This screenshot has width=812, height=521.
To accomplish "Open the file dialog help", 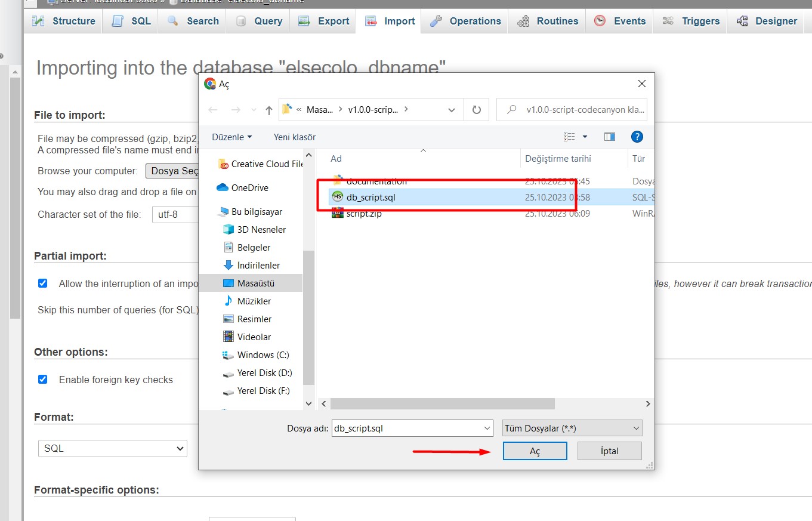I will 637,137.
